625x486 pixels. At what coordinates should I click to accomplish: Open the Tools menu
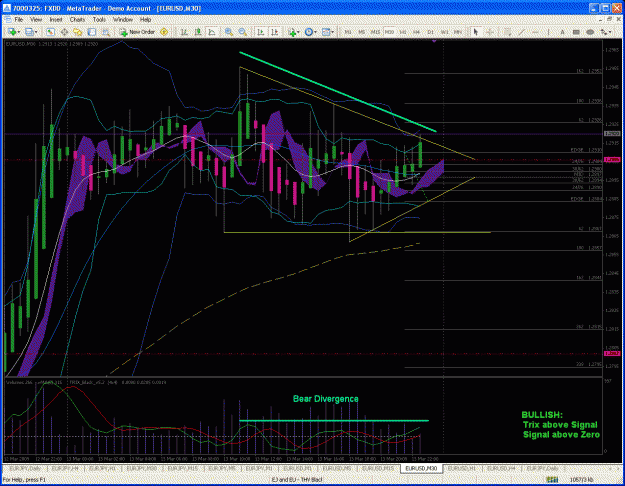pos(99,19)
